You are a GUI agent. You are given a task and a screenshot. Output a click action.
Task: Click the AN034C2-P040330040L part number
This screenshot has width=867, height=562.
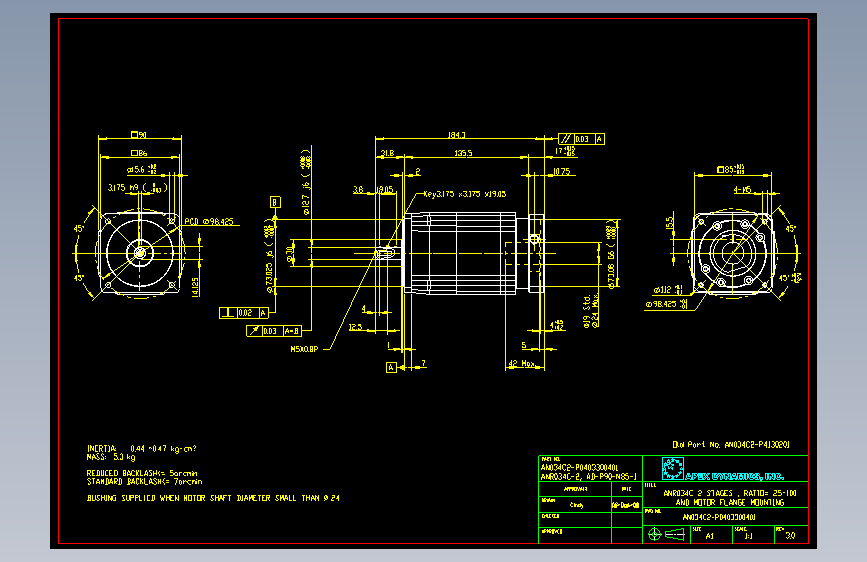point(579,467)
